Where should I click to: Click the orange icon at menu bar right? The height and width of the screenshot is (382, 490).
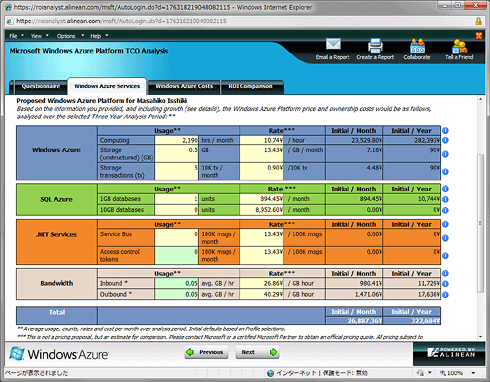coord(479,36)
